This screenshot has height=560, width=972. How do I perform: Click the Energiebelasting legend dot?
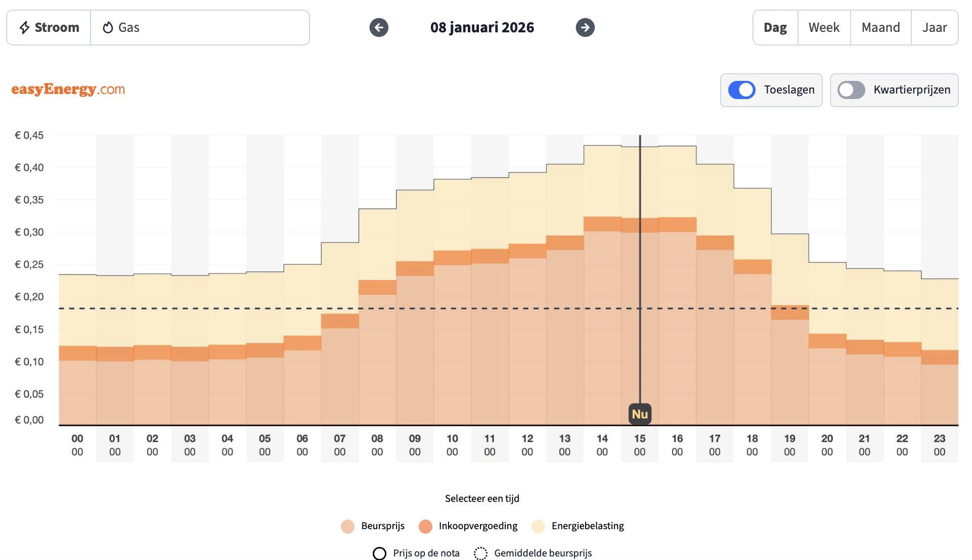539,526
